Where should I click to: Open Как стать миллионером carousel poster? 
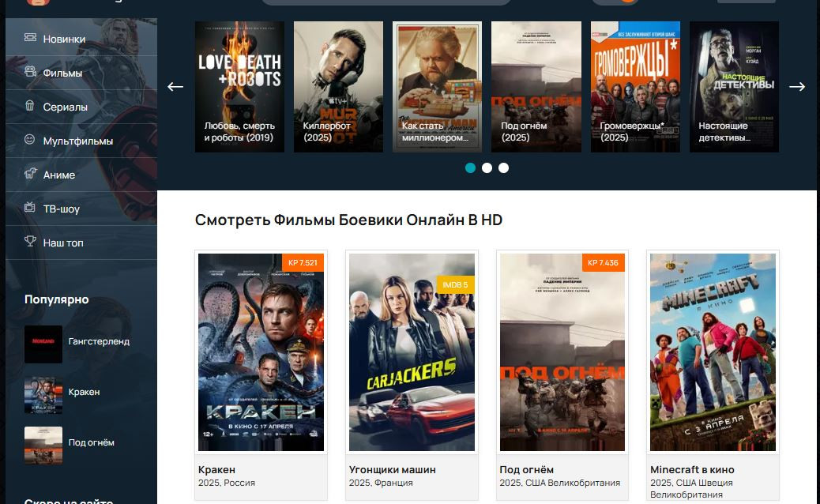pyautogui.click(x=437, y=87)
